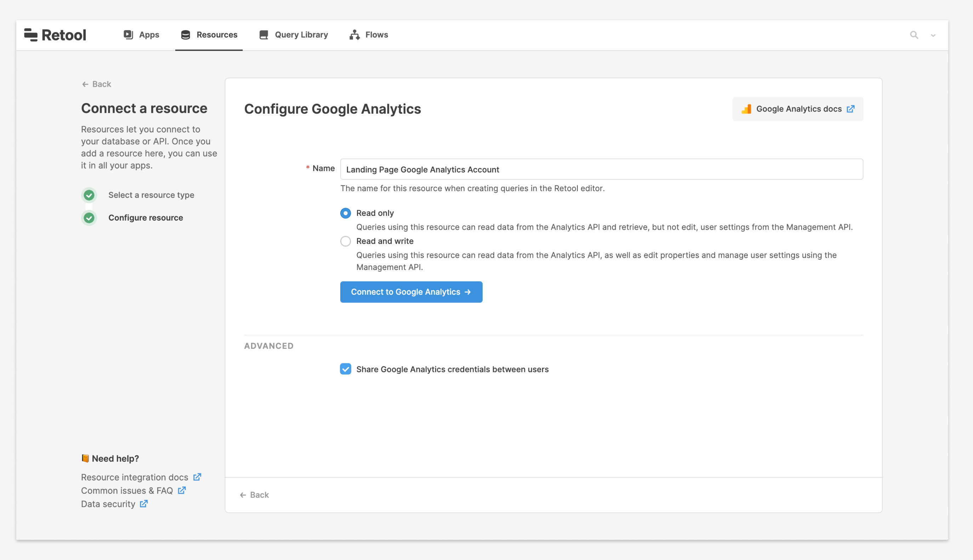Screen dimensions: 973x560
Task: Open the Apps tab
Action: (x=141, y=35)
